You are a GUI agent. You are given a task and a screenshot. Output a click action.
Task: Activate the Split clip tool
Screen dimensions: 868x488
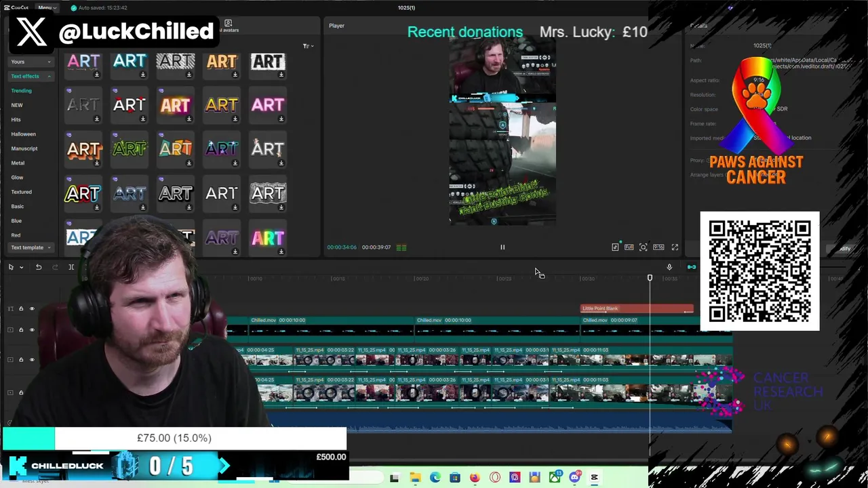point(71,267)
